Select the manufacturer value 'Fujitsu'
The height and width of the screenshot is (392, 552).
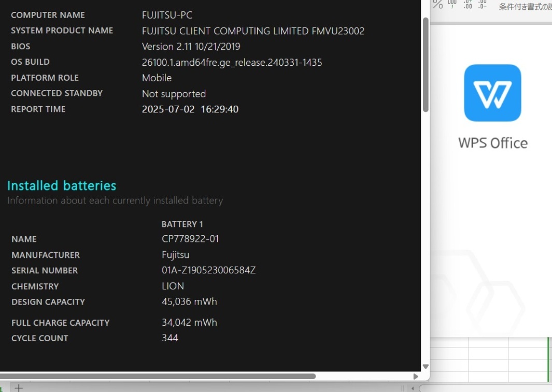(175, 255)
